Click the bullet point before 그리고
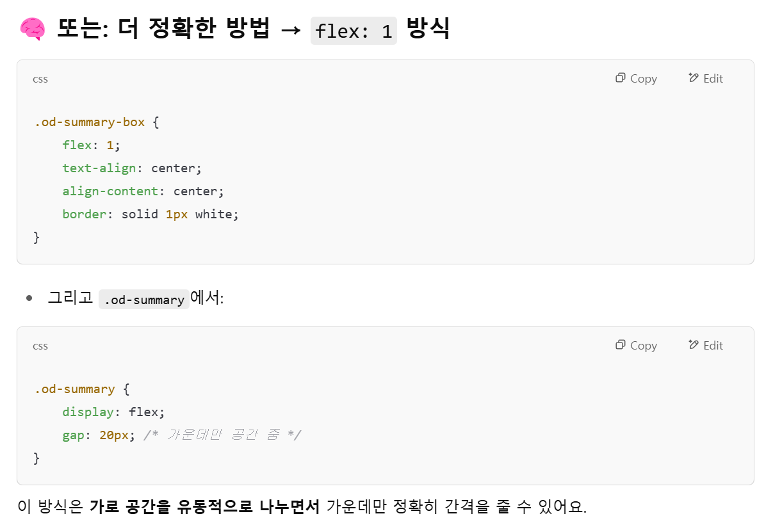The width and height of the screenshot is (773, 532). (29, 299)
